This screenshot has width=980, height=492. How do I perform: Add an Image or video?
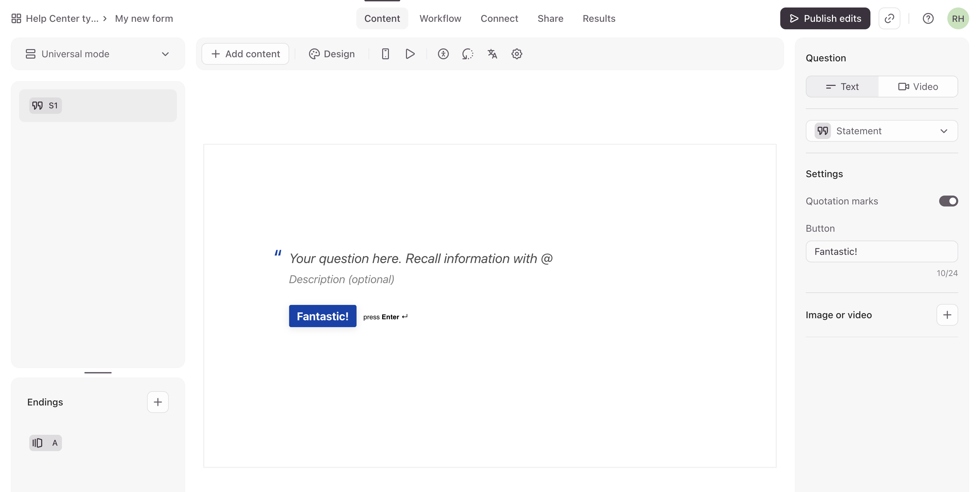point(947,315)
